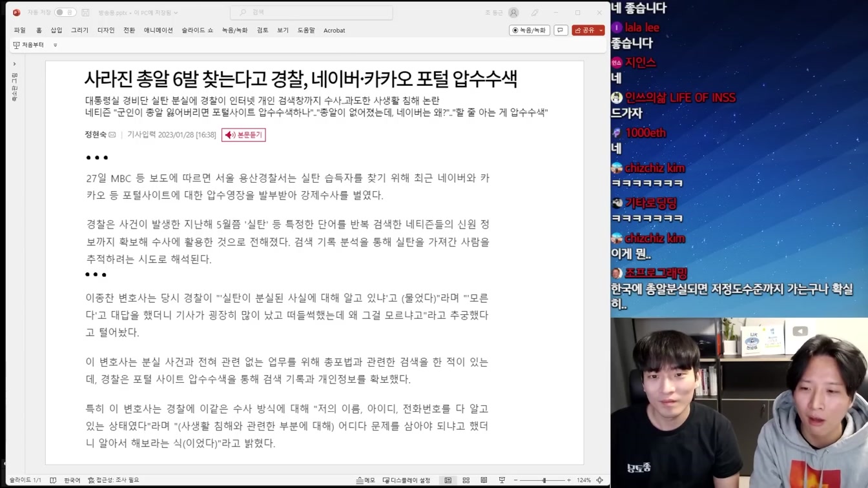Click the 1000eth chat avatar icon
Viewport: 868px width, 488px height.
click(617, 133)
